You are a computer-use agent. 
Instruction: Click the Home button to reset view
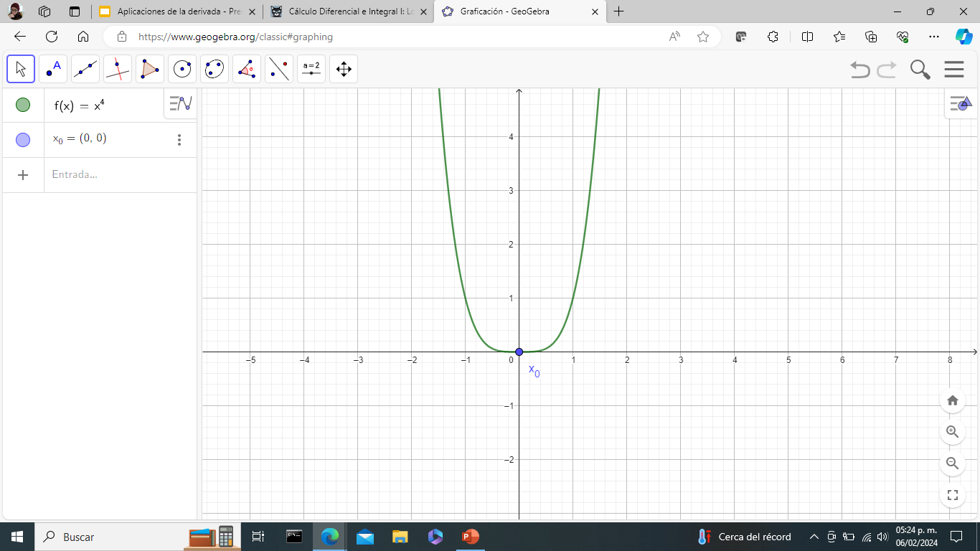click(x=953, y=400)
